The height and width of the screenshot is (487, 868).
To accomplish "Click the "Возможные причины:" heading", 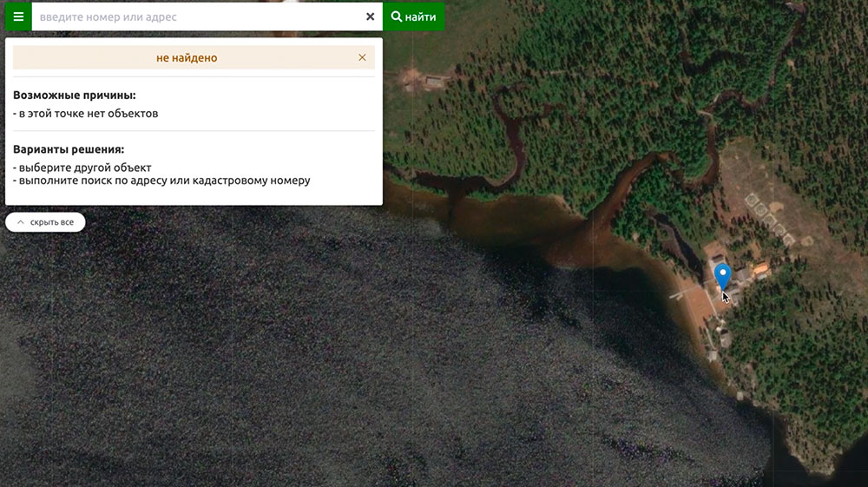I will (75, 95).
